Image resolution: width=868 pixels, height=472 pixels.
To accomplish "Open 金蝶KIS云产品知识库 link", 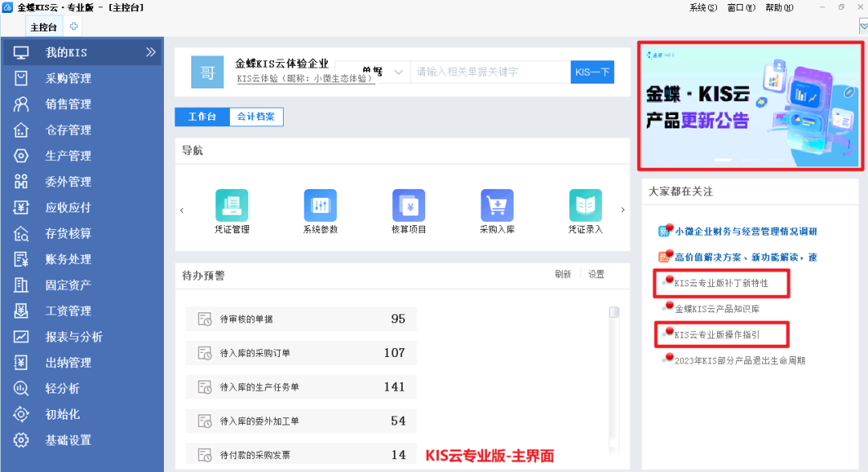I will click(x=717, y=309).
